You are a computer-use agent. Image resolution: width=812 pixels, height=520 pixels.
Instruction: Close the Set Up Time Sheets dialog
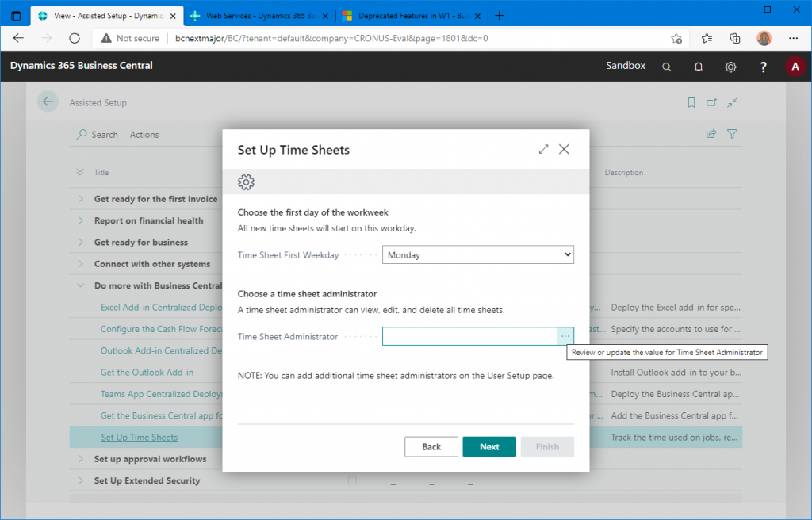pos(565,149)
